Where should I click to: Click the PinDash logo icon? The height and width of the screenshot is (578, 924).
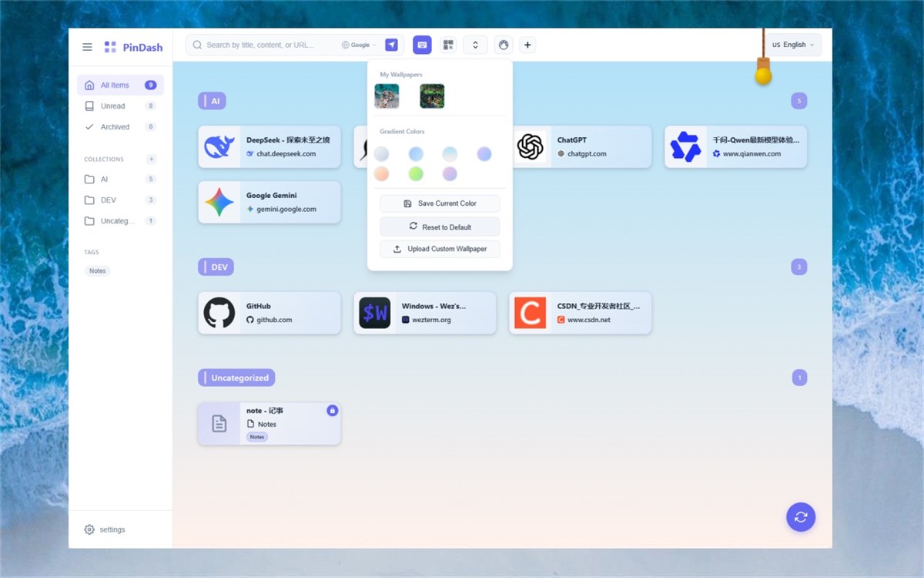pos(110,47)
